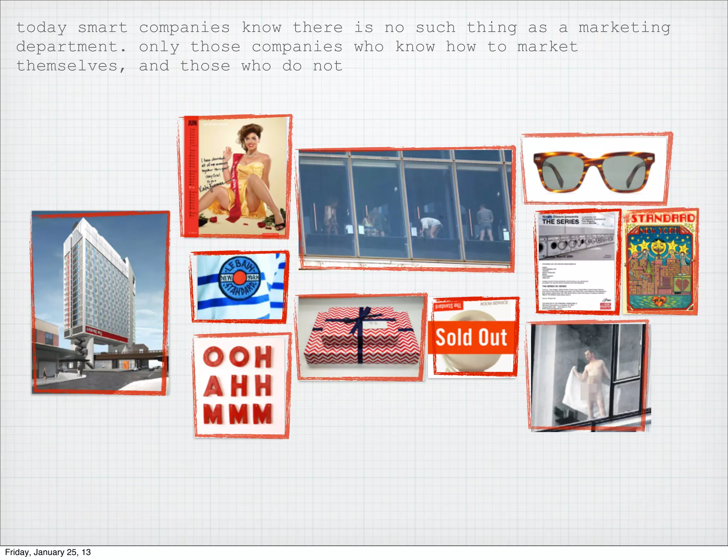Click the orange circle in Le Bain patch

point(240,278)
